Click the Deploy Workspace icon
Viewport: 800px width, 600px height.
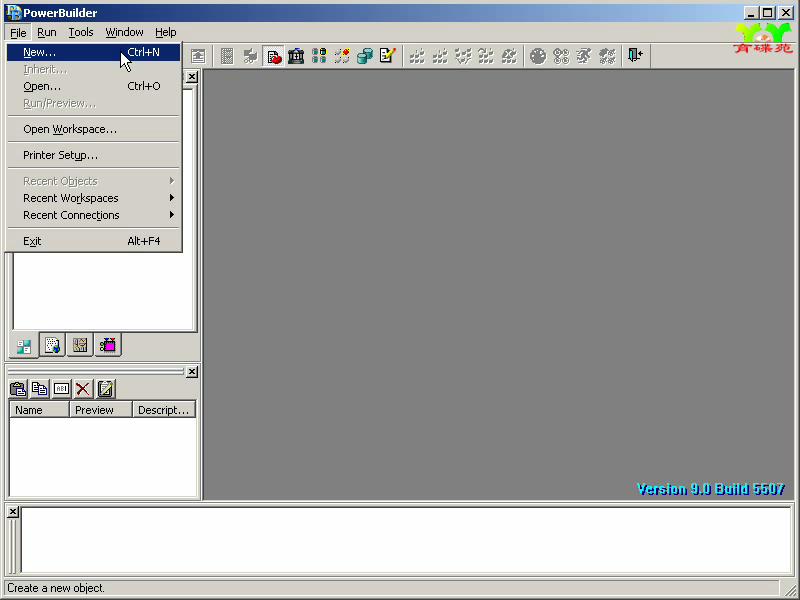pos(463,56)
